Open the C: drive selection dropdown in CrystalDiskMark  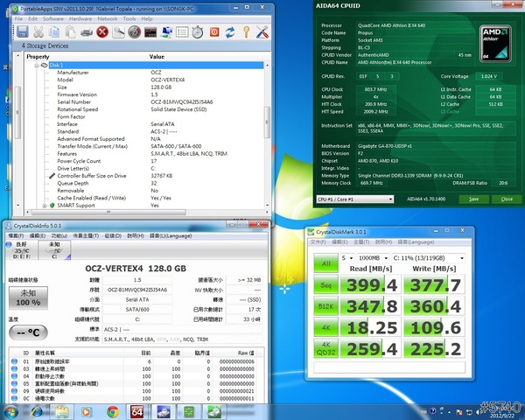point(429,258)
